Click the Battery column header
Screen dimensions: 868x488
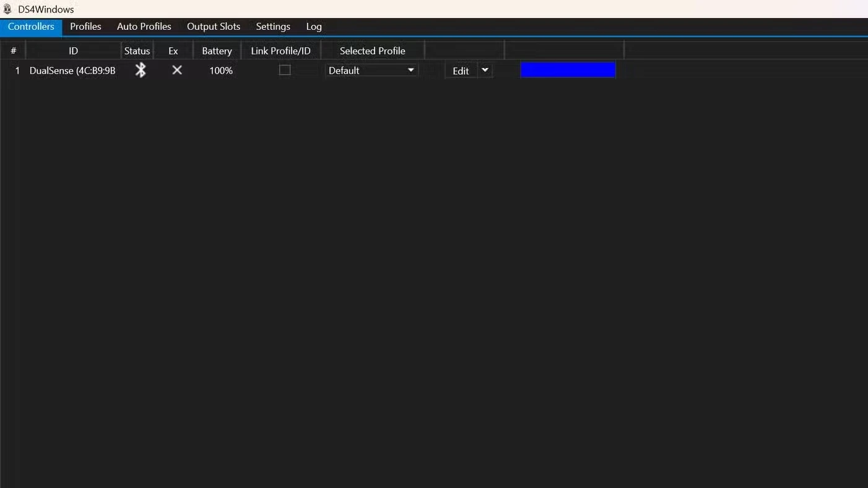click(217, 51)
